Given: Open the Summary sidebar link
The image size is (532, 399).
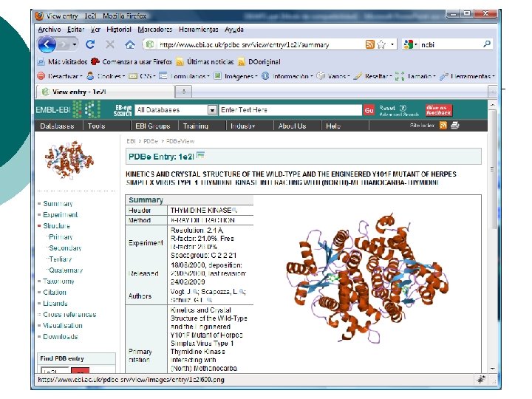Looking at the screenshot, I should pyautogui.click(x=58, y=204).
